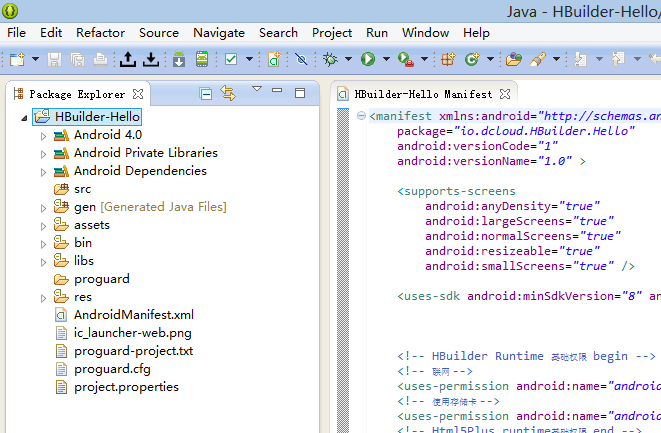
Task: Select the Package Explorer tab
Action: coord(77,94)
